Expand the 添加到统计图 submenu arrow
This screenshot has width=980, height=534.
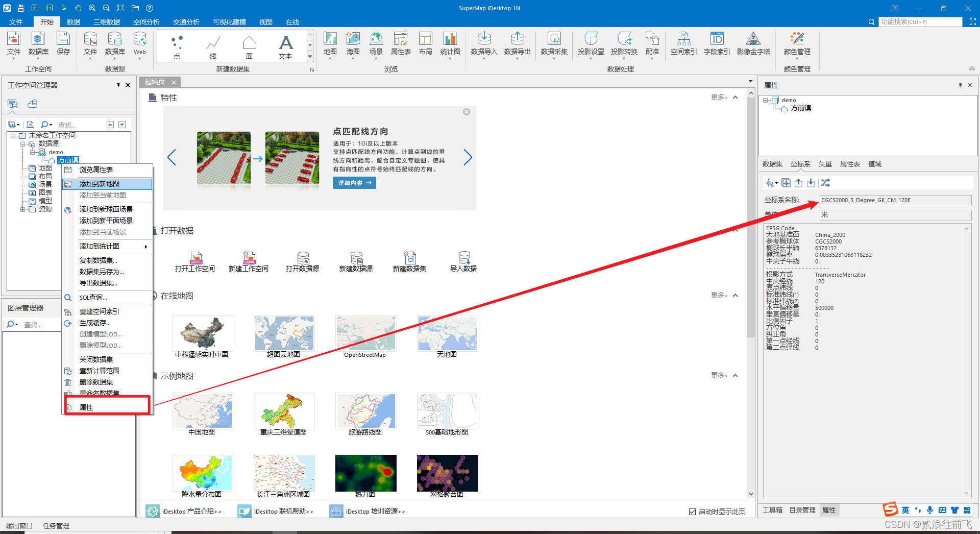(146, 247)
